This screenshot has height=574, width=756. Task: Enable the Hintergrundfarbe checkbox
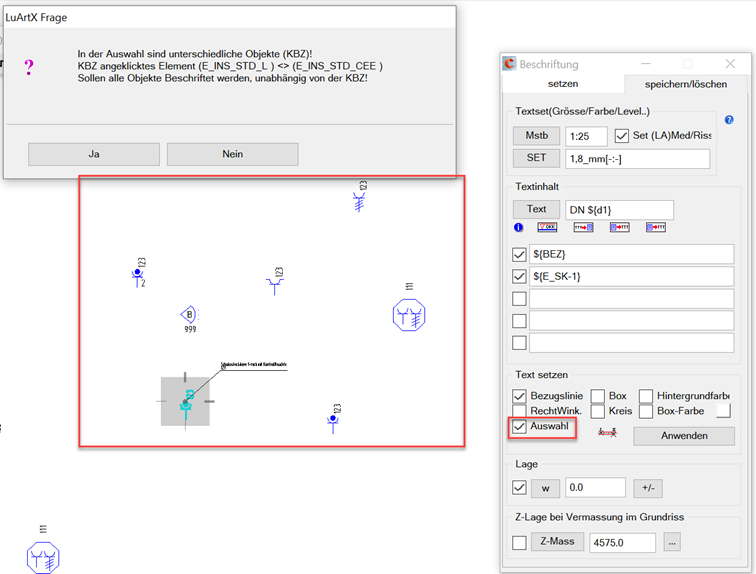[646, 396]
